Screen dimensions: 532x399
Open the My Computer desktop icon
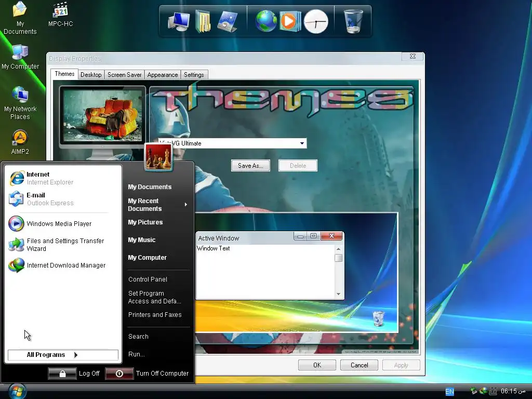click(x=20, y=57)
